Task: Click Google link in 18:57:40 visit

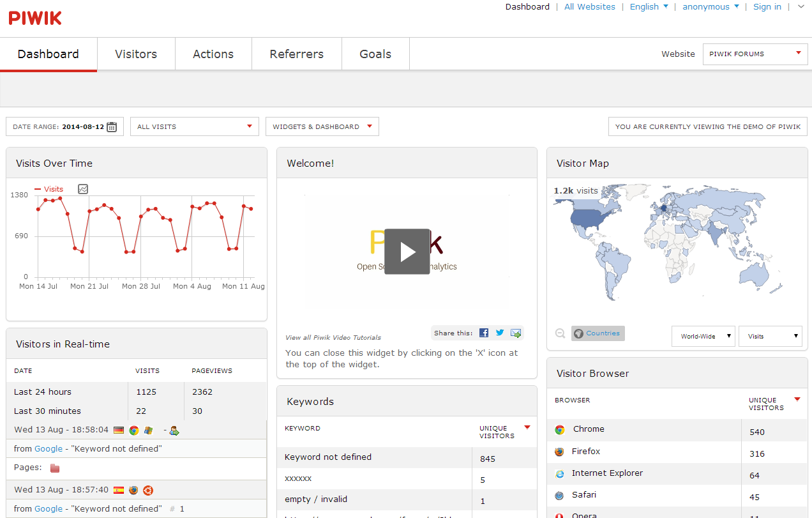Action: pos(49,508)
